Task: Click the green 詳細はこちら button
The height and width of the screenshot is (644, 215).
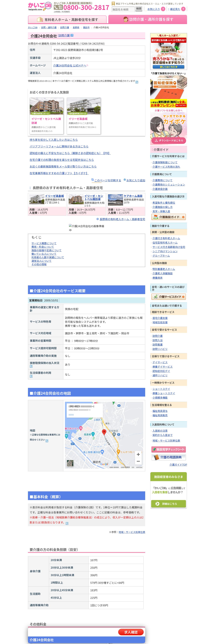Action: tap(168, 504)
